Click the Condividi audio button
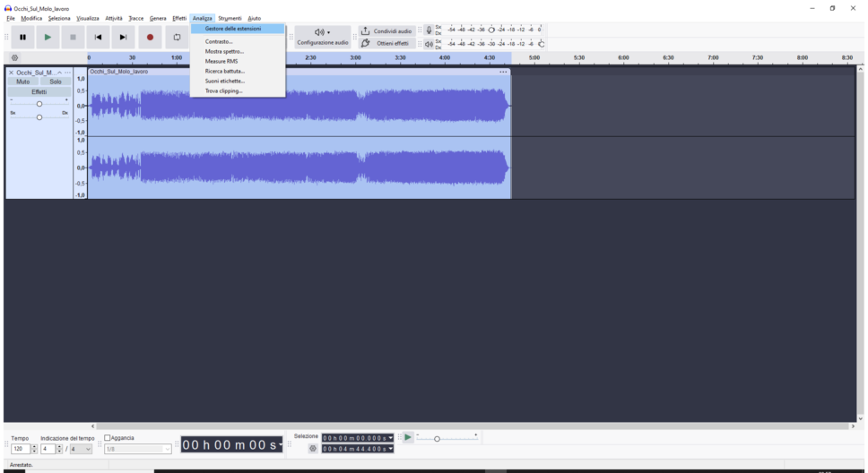Viewport: 868px width, 473px height. [x=386, y=31]
